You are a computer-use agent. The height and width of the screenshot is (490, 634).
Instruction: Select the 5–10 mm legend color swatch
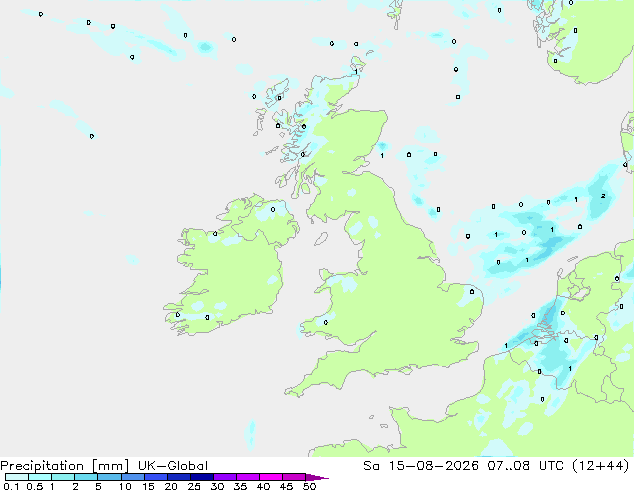(109, 477)
